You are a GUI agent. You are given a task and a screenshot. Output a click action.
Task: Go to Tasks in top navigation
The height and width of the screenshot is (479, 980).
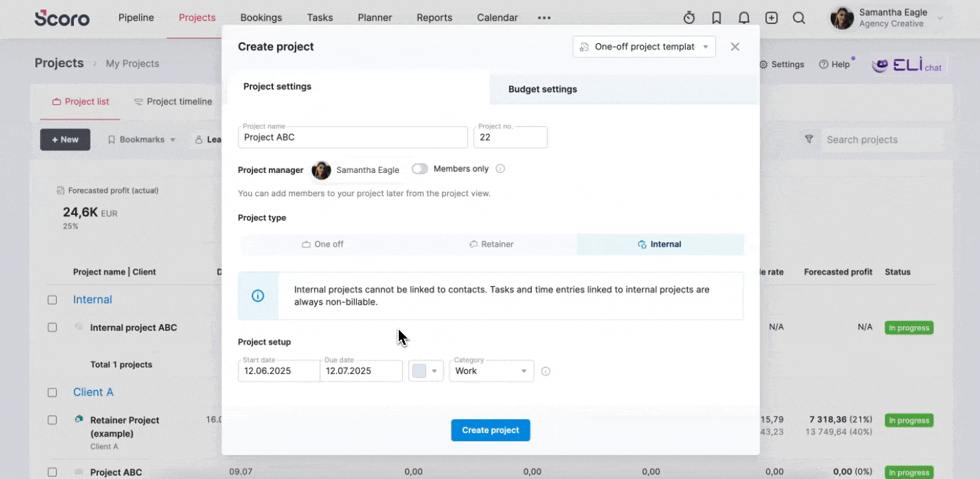tap(320, 18)
